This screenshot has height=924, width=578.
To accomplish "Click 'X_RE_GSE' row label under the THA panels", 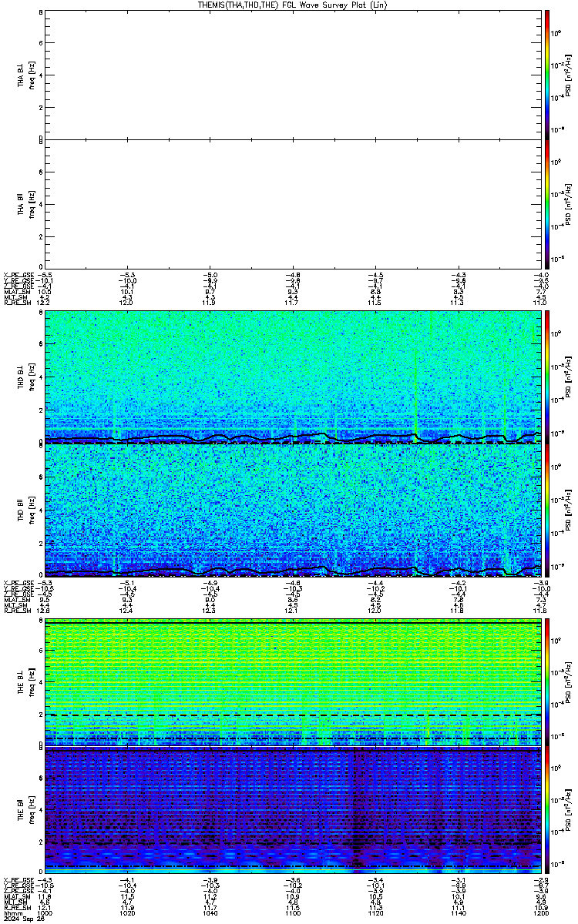I will pos(18,274).
